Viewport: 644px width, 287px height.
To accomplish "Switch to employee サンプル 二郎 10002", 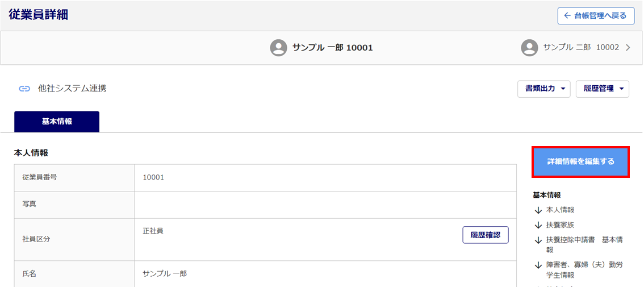I will pyautogui.click(x=580, y=48).
